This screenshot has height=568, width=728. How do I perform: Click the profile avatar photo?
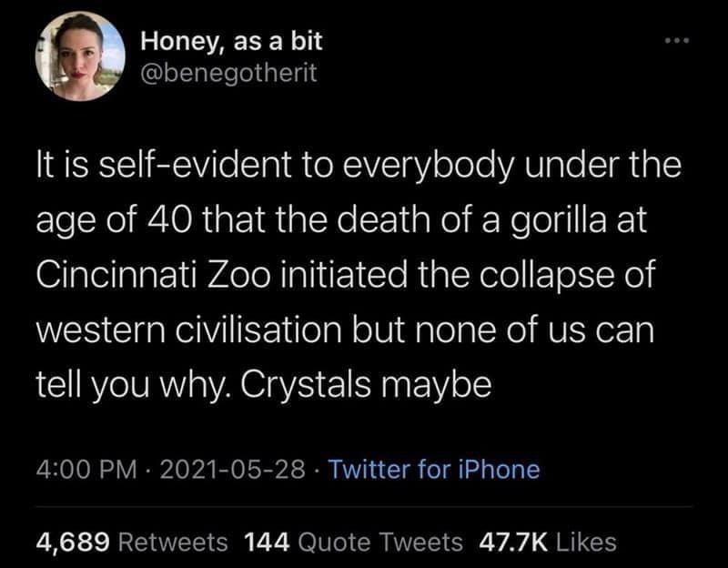click(79, 56)
